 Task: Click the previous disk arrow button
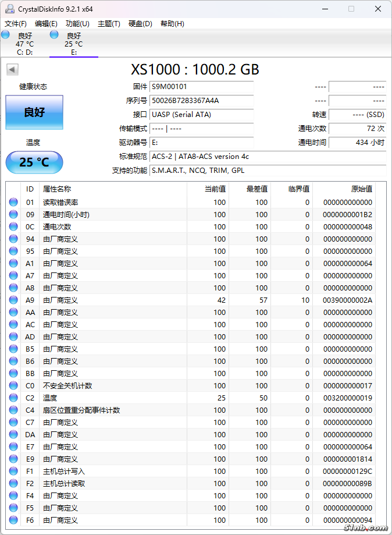(x=12, y=70)
